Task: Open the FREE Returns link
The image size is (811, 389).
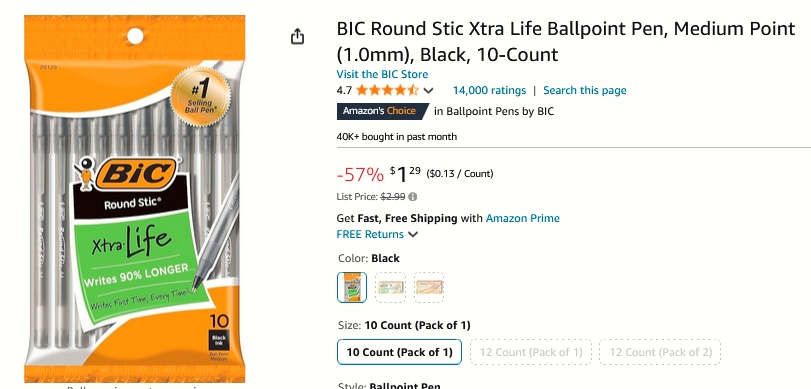Action: pyautogui.click(x=370, y=234)
